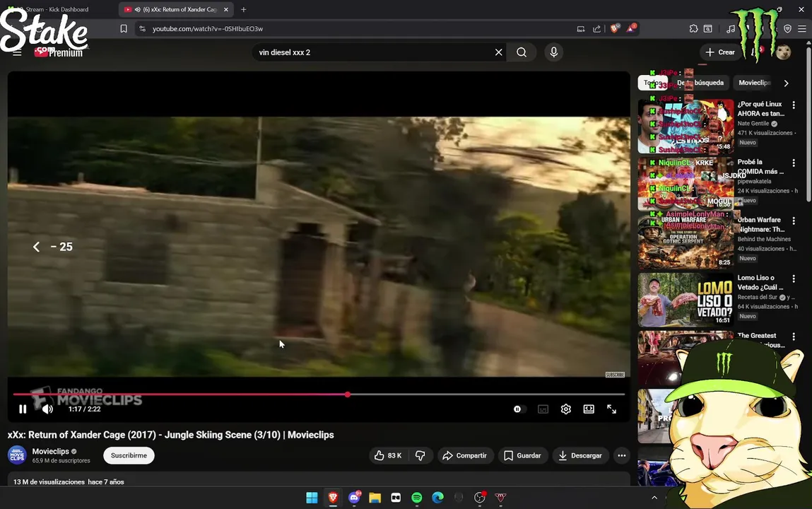This screenshot has width=812, height=509.
Task: Like the video with 83 K
Action: pos(388,456)
